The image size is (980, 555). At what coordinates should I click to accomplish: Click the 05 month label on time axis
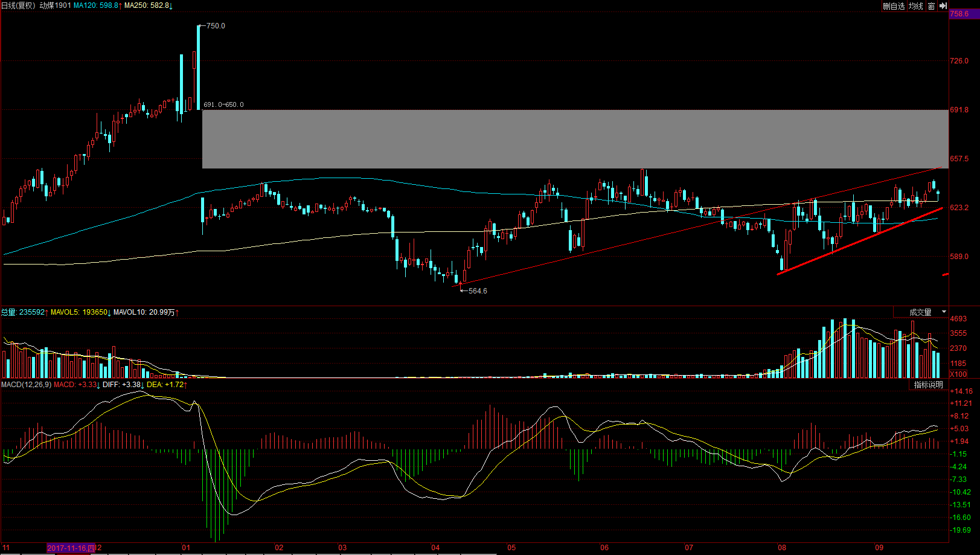pyautogui.click(x=511, y=548)
